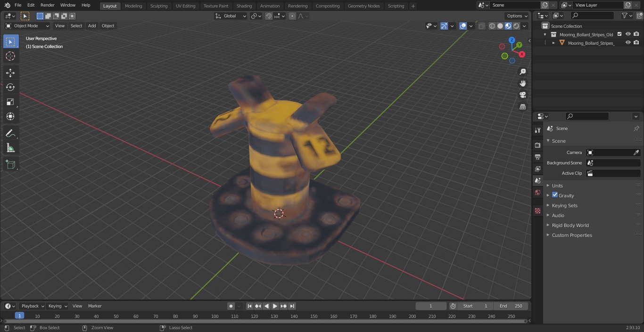Viewport: 644px width, 332px height.
Task: Open the Tool properties tab
Action: 537,130
